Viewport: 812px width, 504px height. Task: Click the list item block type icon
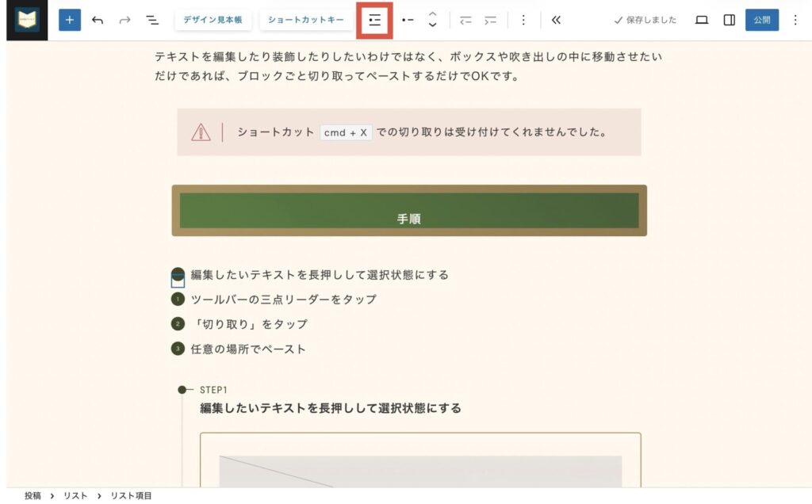click(x=408, y=21)
